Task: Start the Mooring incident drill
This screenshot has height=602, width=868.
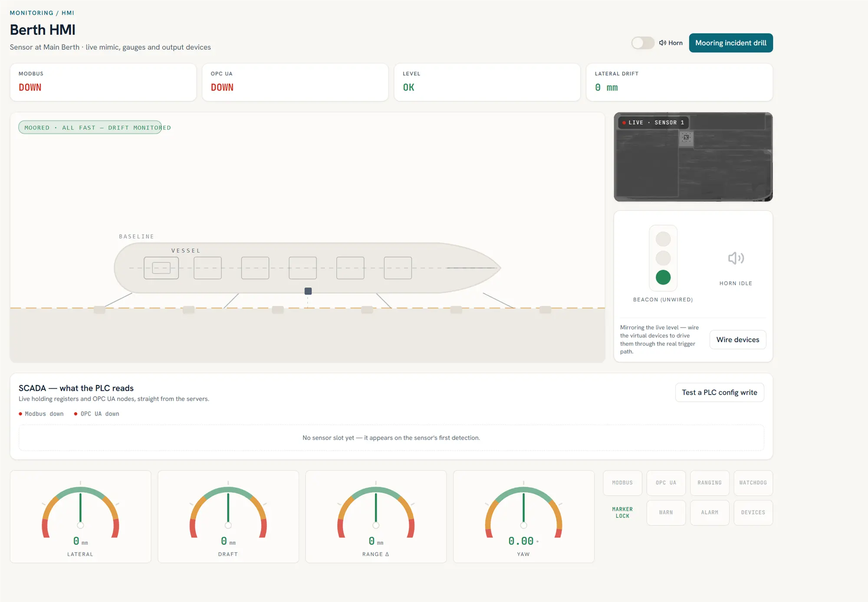Action: tap(731, 43)
